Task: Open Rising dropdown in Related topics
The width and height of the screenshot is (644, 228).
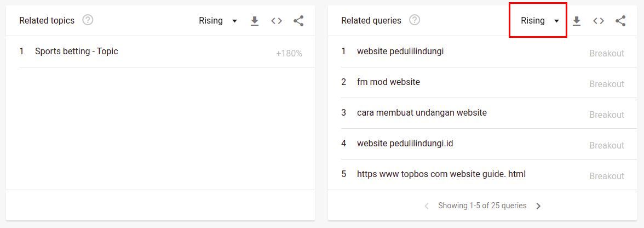Action: (x=218, y=21)
